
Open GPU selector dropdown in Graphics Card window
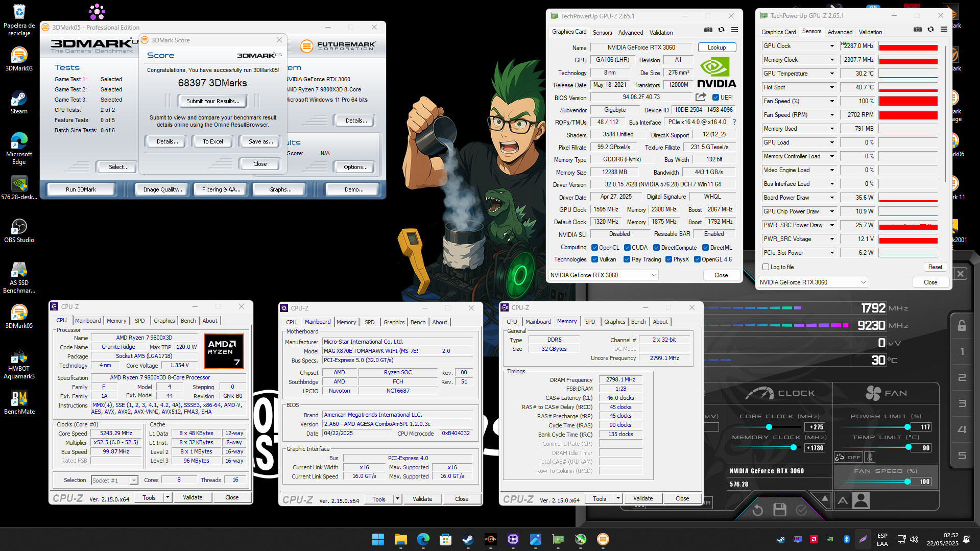603,275
